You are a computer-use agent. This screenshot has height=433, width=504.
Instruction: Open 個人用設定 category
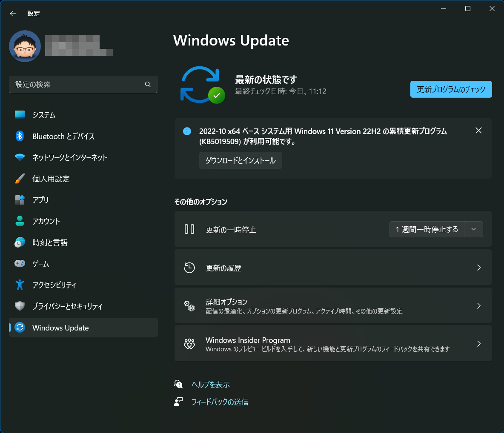point(83,179)
